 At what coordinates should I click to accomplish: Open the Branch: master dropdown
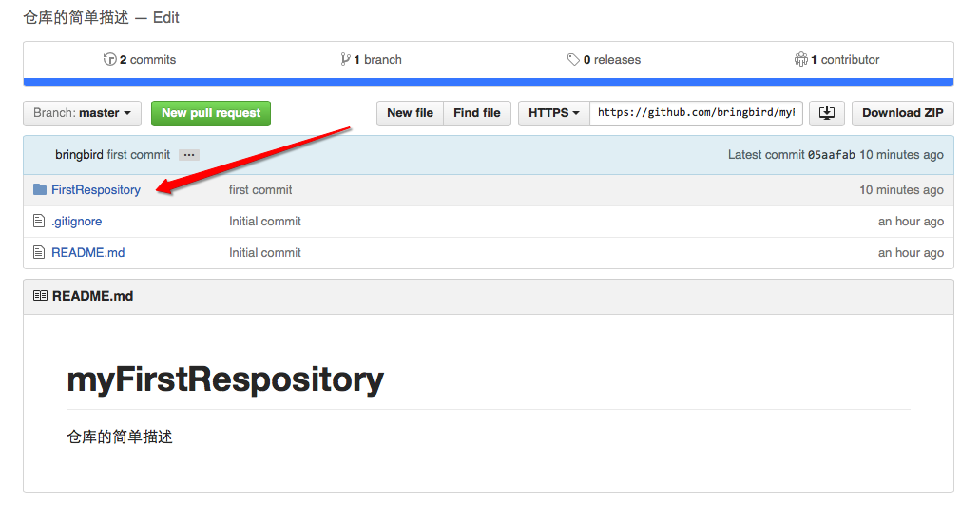tap(83, 113)
